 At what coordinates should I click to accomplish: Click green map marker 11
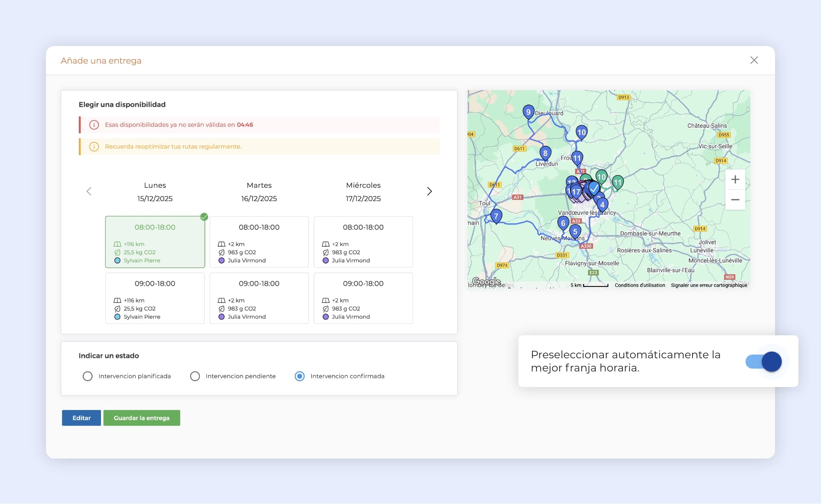617,182
